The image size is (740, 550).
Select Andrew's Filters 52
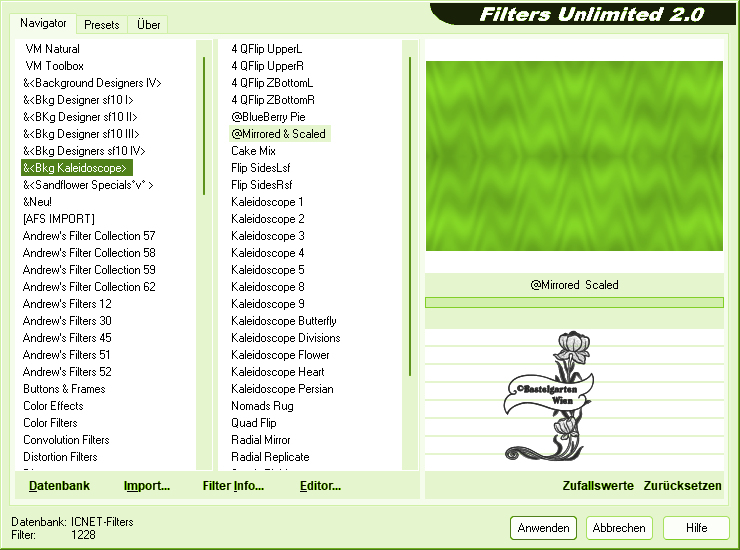(67, 372)
